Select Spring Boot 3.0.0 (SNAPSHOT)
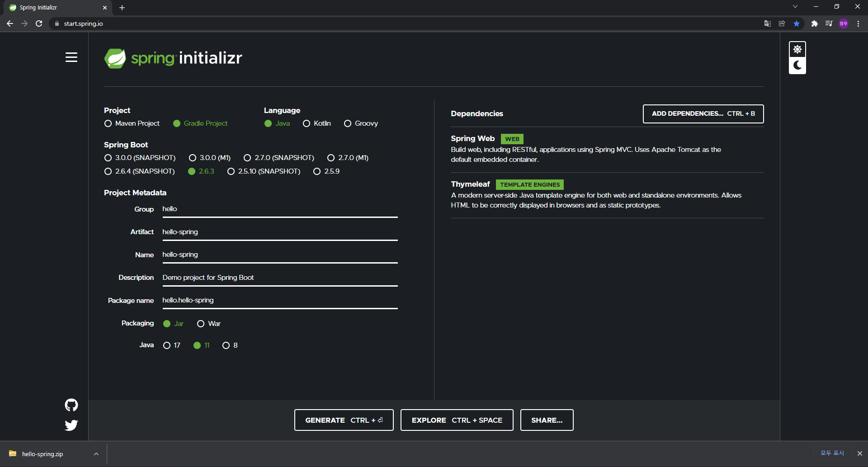This screenshot has width=868, height=467. (140, 158)
